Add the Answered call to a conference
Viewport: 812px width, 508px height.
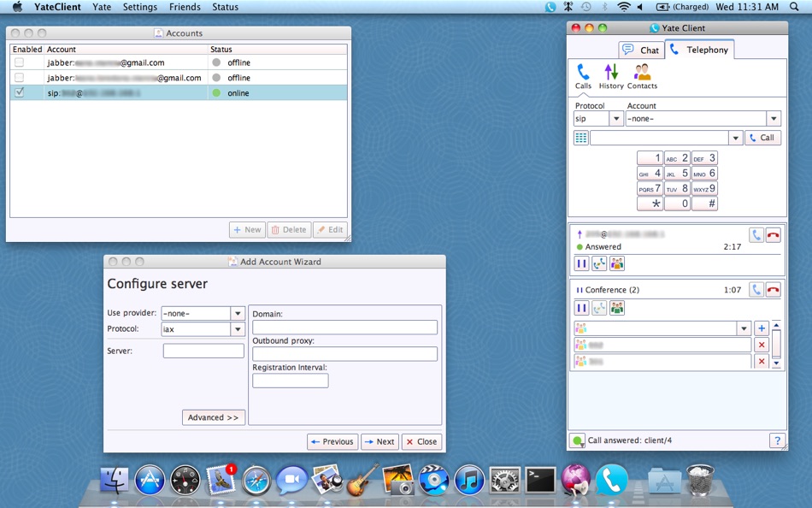pyautogui.click(x=617, y=264)
